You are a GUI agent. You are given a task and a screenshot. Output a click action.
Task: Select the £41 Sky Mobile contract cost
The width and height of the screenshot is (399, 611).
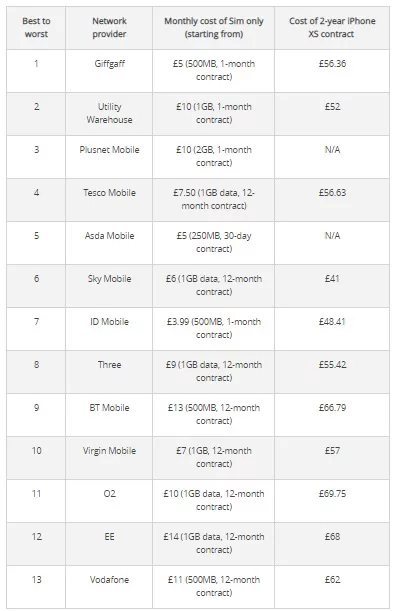(x=332, y=279)
